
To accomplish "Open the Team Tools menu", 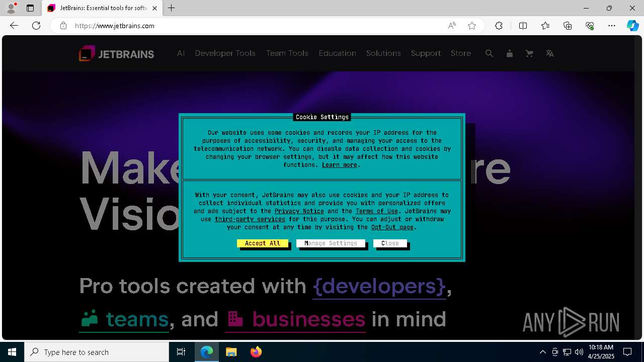I will point(287,53).
